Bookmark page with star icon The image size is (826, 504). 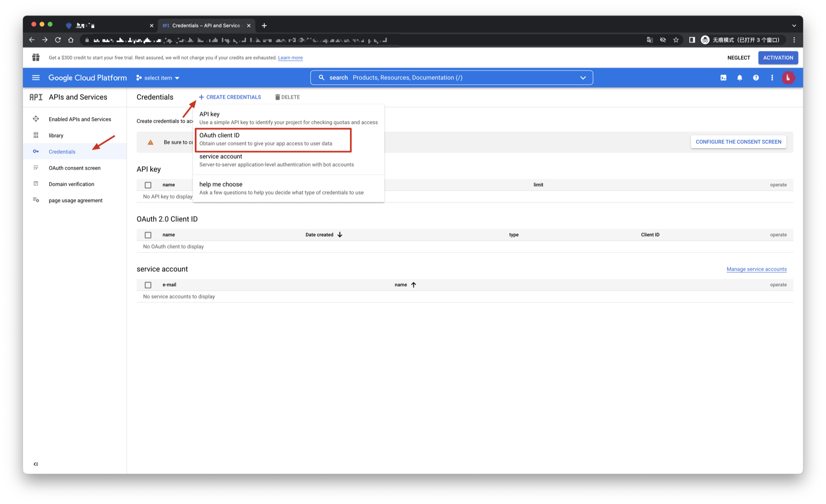point(676,40)
